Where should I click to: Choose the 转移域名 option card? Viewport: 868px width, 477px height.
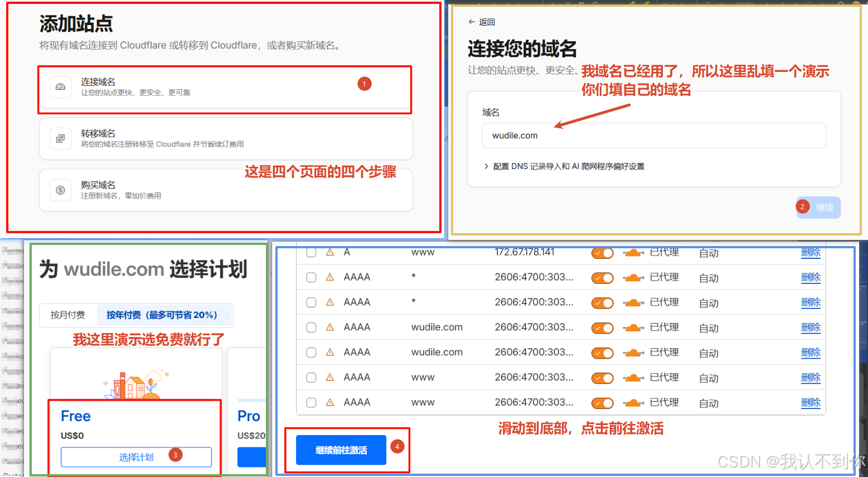pyautogui.click(x=226, y=139)
